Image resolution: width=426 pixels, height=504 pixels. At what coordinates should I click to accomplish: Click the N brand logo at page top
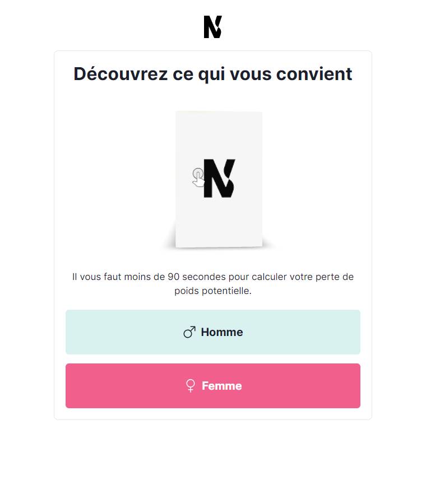tap(212, 27)
